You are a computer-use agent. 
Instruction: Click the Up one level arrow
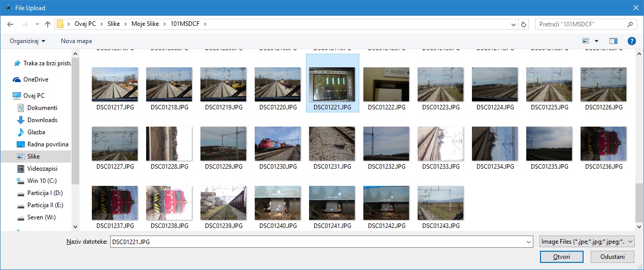coord(48,24)
